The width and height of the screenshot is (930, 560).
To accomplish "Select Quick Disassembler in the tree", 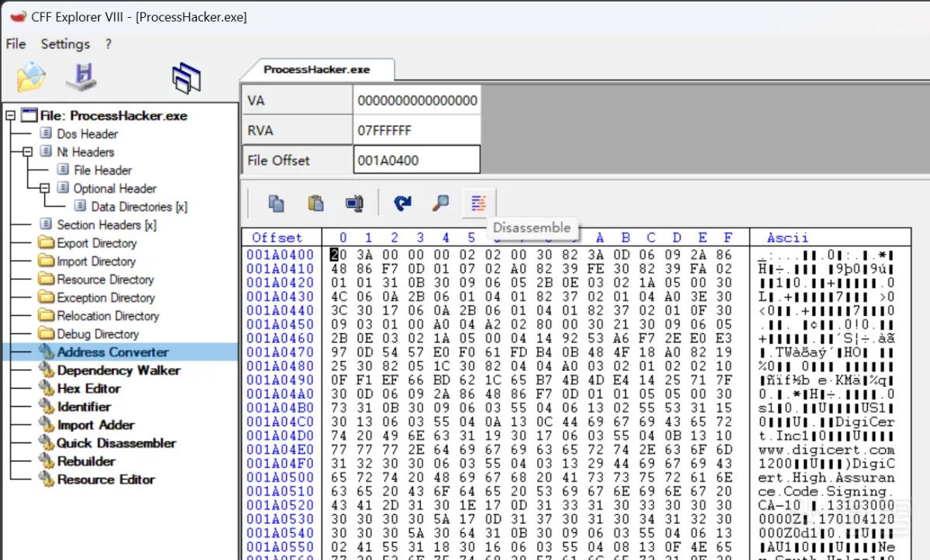I will tap(116, 443).
